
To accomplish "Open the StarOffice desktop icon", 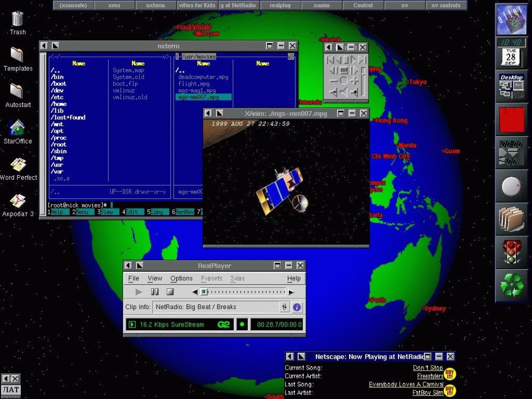I will (18, 129).
